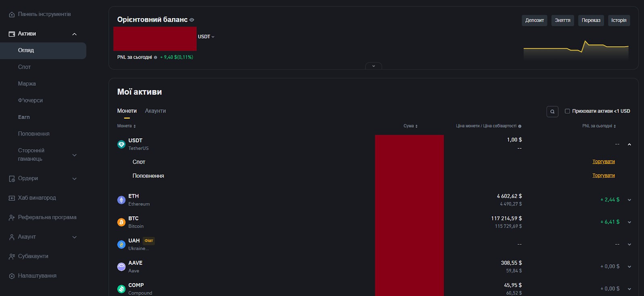Expand Сторонній гаманець submenu
This screenshot has height=296, width=644.
pos(74,155)
